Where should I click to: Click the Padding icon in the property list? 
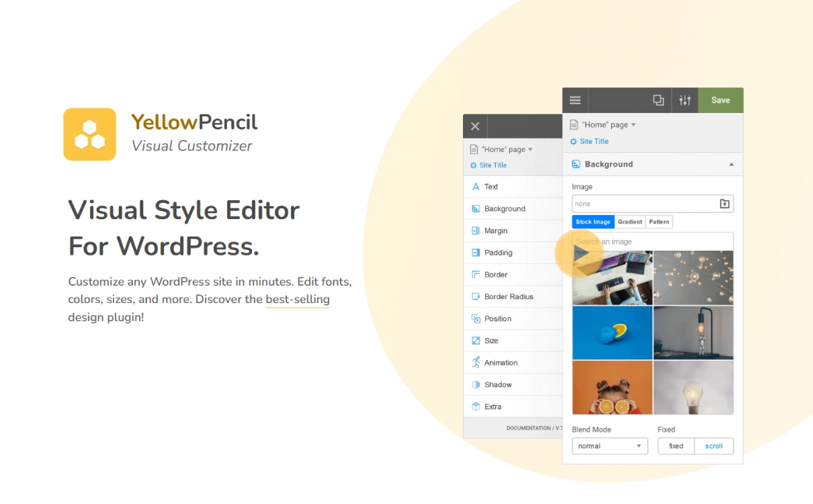tap(476, 253)
